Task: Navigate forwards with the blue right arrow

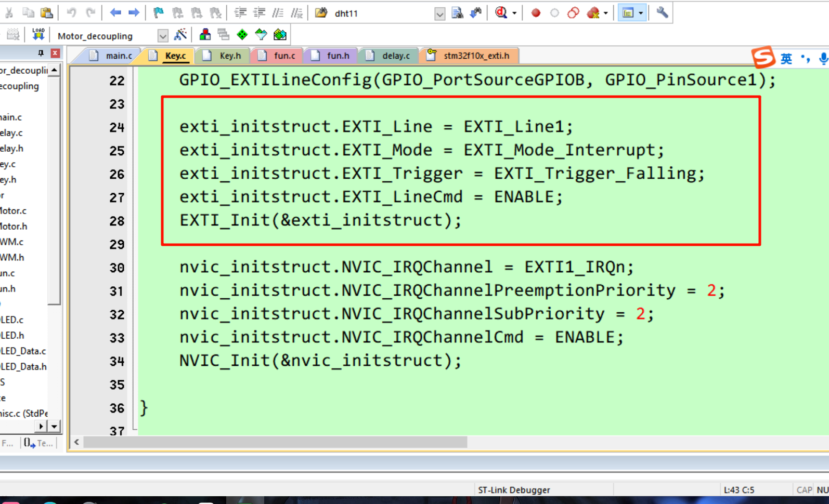Action: 134,13
